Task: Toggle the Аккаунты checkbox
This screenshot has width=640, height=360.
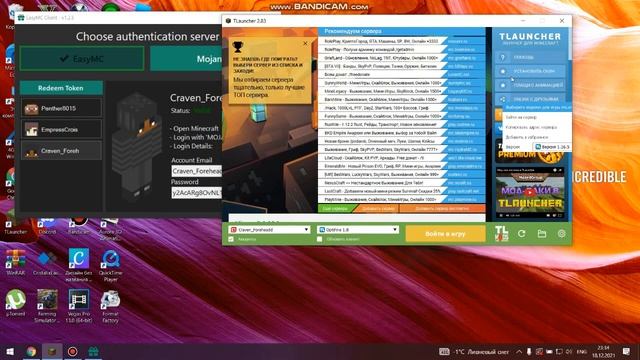Action: [231, 239]
